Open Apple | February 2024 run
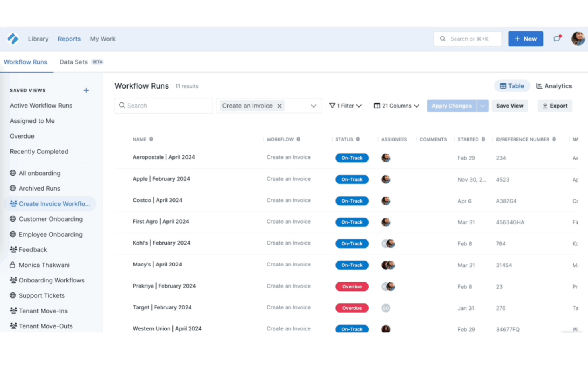Image resolution: width=588 pixels, height=392 pixels. [x=161, y=179]
